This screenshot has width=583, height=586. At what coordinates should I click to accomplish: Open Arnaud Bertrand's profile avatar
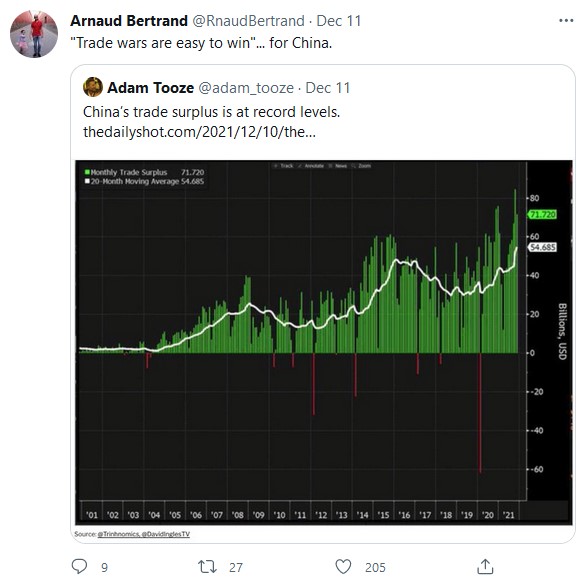pos(34,34)
